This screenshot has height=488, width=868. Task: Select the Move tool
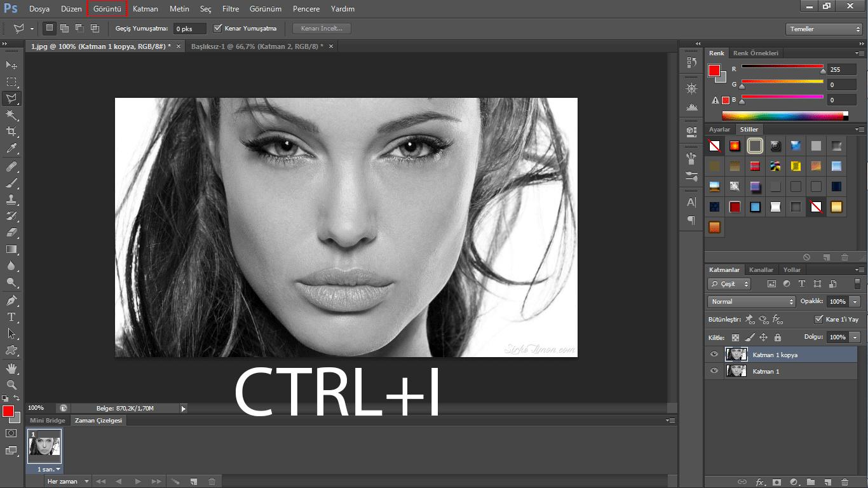[x=11, y=65]
